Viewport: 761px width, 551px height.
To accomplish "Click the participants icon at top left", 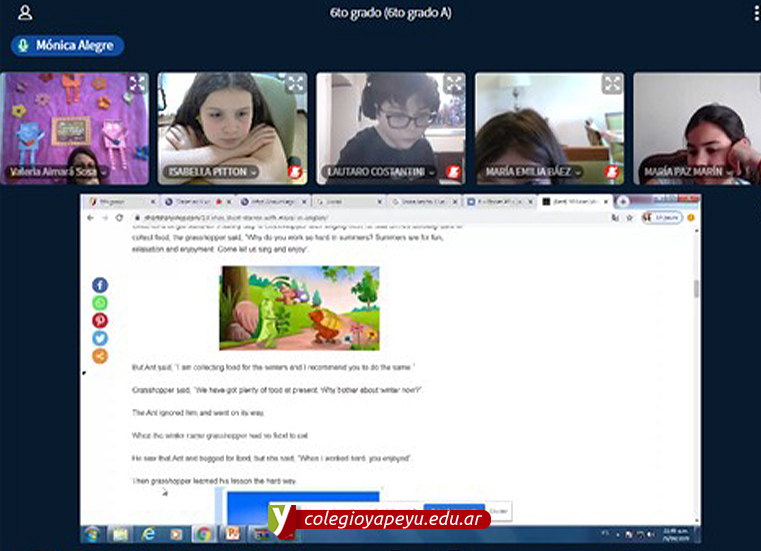I will (25, 13).
